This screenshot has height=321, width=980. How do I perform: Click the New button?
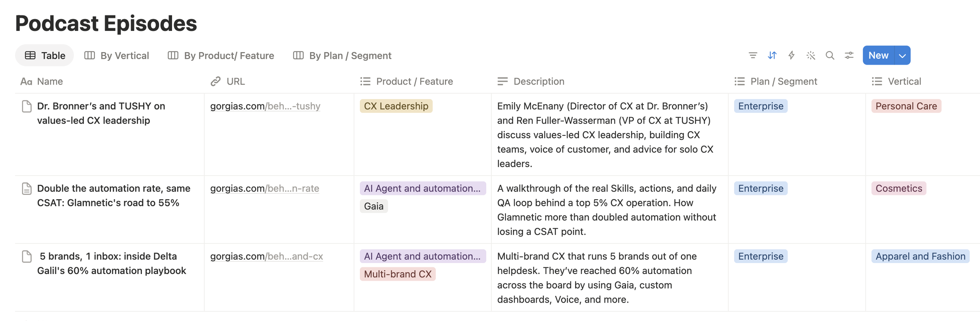coord(878,55)
